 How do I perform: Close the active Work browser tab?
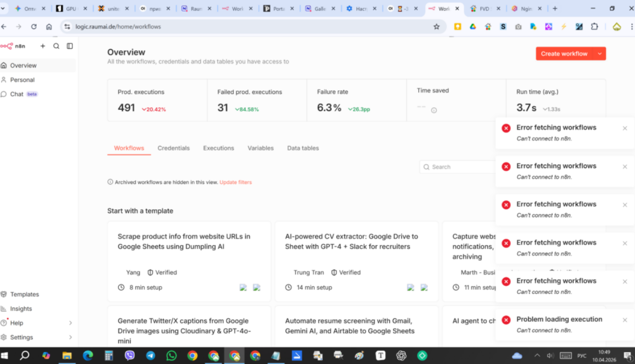[x=457, y=8]
